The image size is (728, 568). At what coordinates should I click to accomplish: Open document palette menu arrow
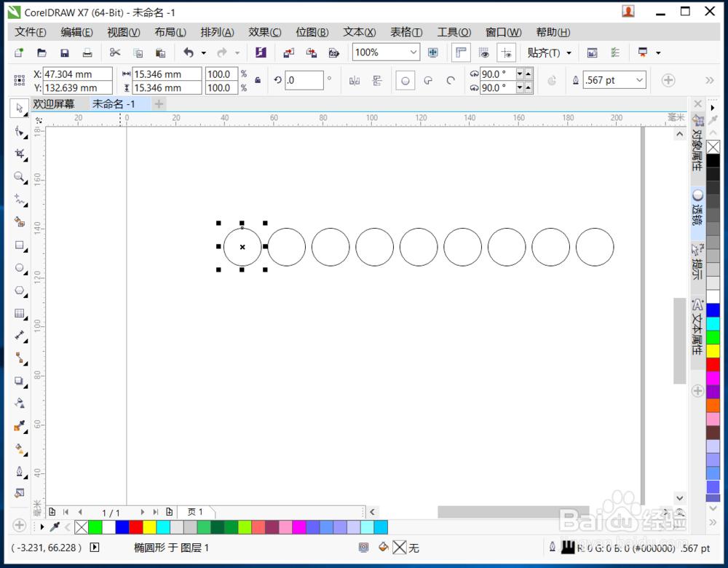point(42,527)
